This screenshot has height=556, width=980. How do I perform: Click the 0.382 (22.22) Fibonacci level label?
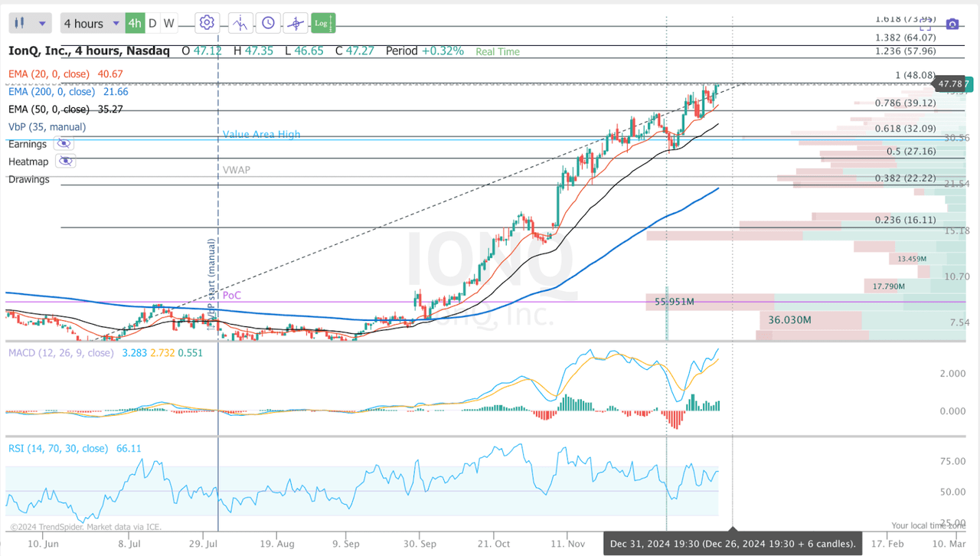(906, 178)
